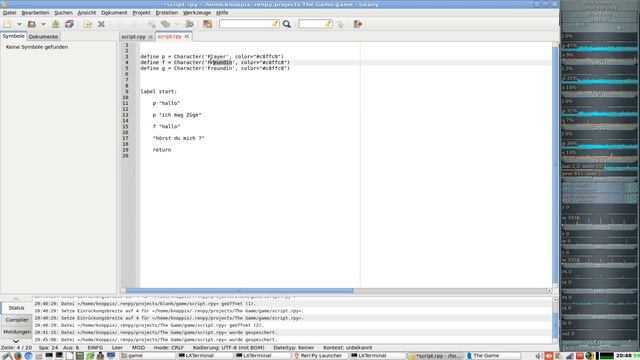Switch to the Ren'Py Launcher taskbar window
Viewport: 640px width, 360px height.
coord(320,356)
